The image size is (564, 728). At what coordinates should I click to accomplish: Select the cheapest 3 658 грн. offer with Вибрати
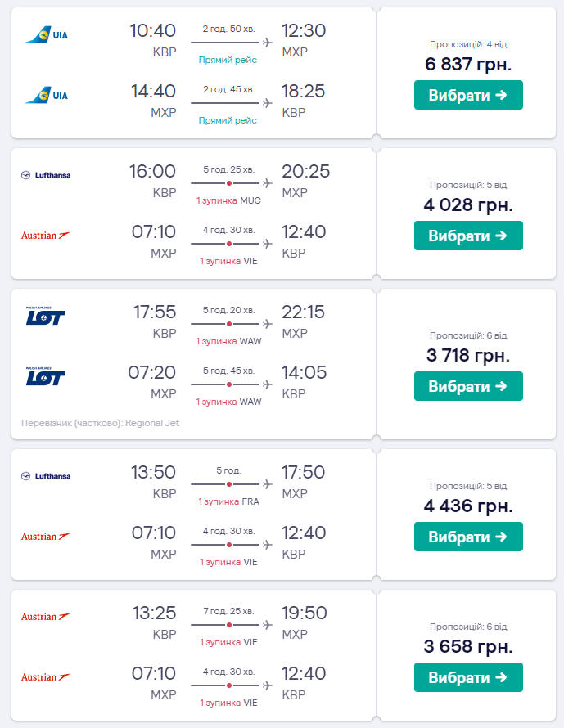pyautogui.click(x=468, y=677)
